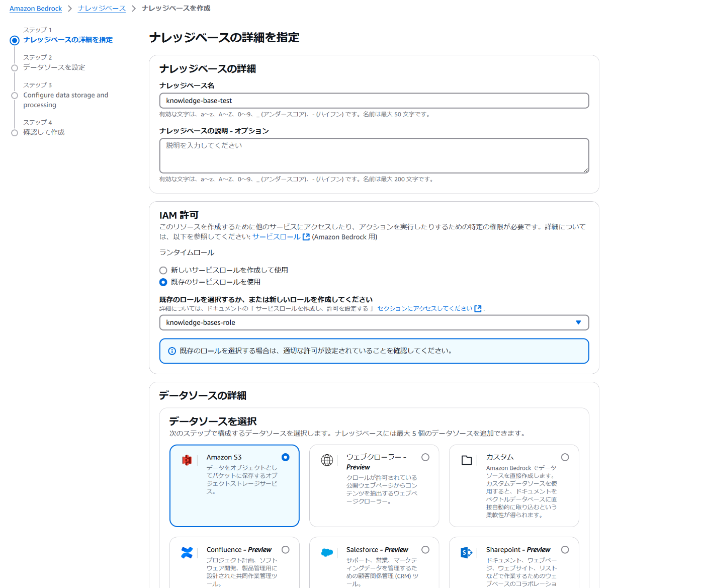
Task: Click the Amazon S3 bucket icon
Action: (187, 460)
